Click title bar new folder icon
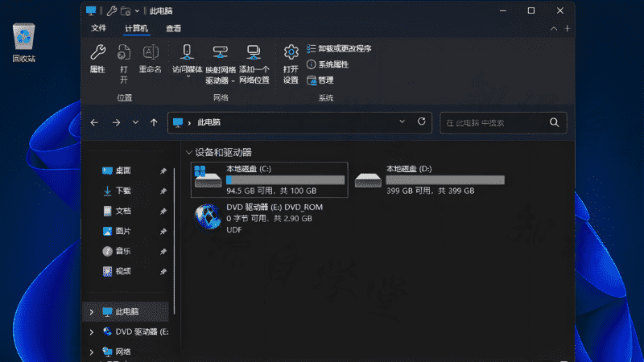Image resolution: width=644 pixels, height=362 pixels. 126,11
